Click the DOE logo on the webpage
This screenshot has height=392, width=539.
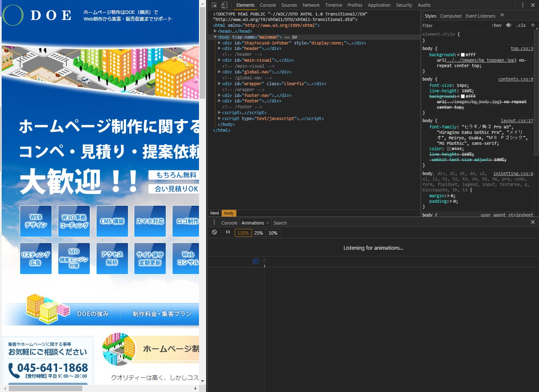[x=37, y=16]
